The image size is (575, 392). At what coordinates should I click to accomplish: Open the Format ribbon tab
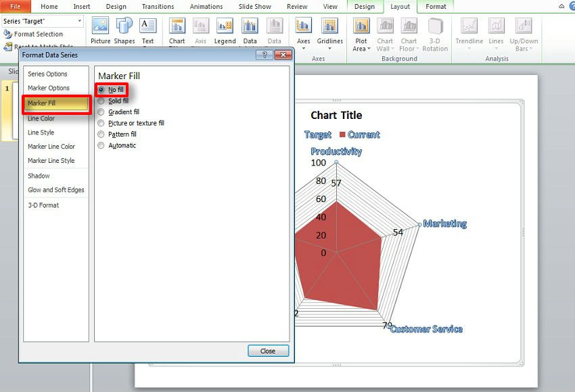(x=436, y=7)
